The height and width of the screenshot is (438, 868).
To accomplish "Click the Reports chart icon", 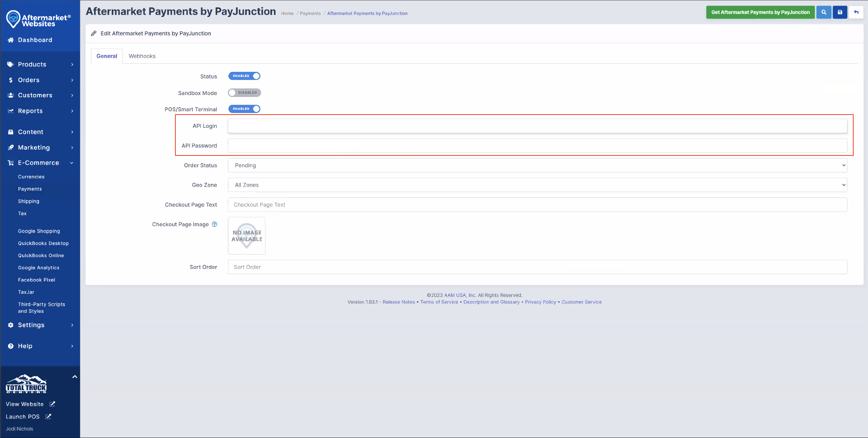I will click(x=11, y=111).
